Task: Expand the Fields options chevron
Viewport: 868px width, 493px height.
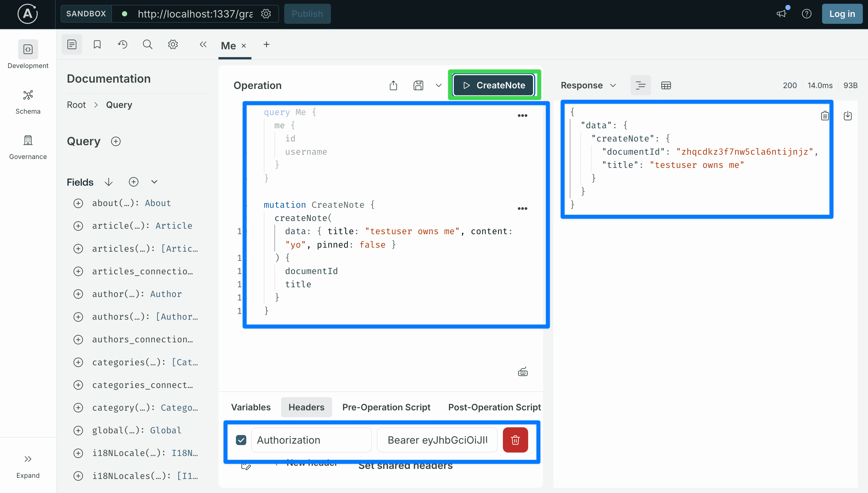Action: point(154,182)
